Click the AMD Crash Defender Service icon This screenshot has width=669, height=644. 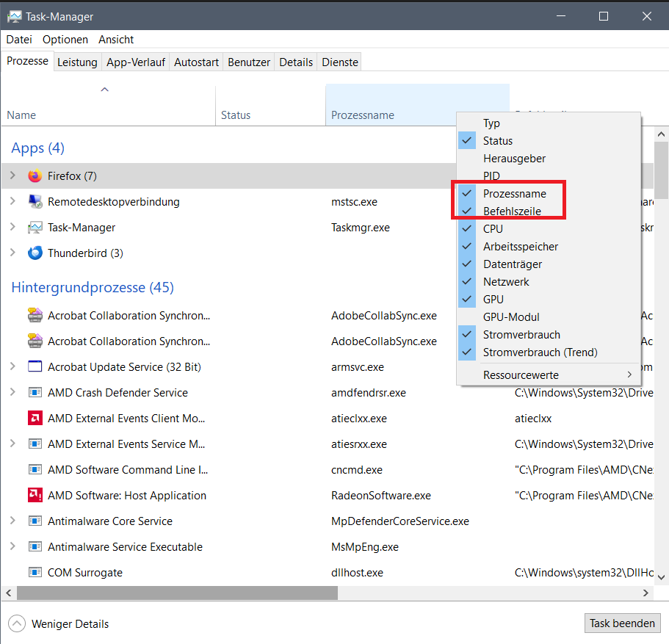(35, 392)
